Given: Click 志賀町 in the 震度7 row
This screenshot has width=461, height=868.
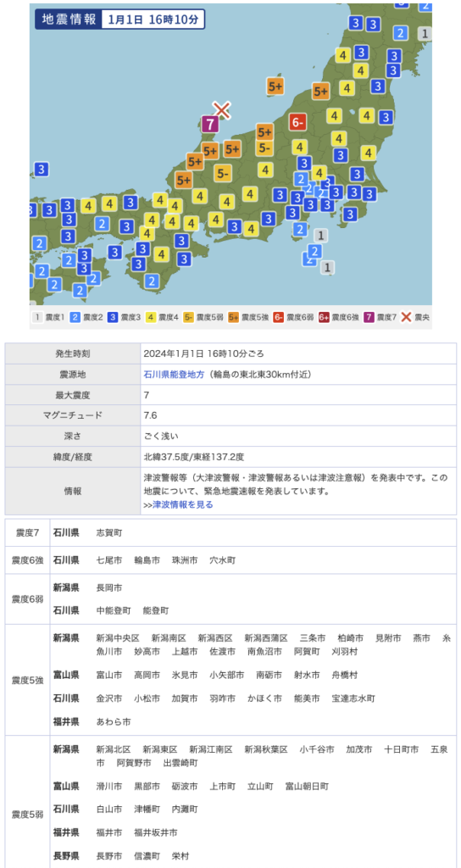Looking at the screenshot, I should point(109,532).
